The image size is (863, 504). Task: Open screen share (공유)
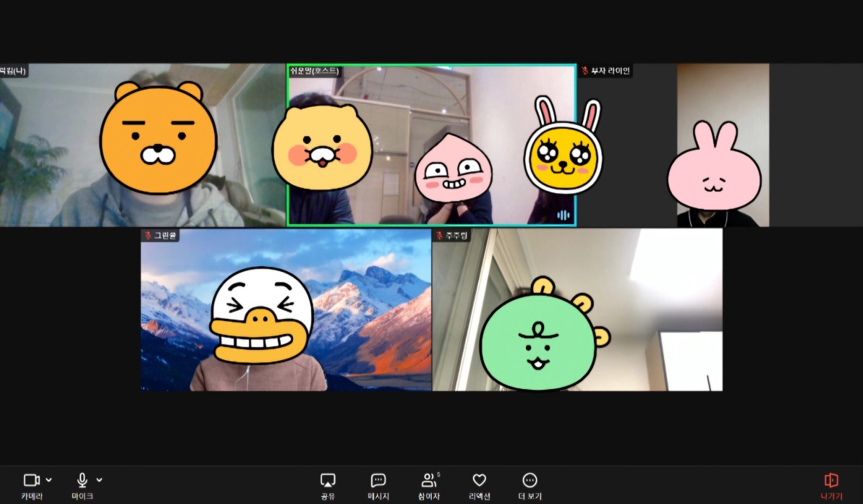coord(328,487)
